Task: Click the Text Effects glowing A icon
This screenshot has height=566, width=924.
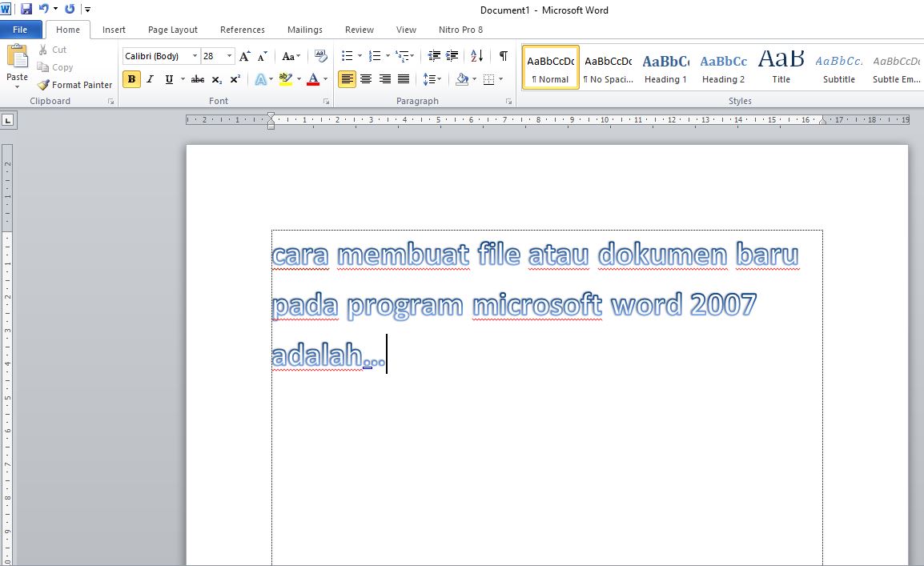Action: pos(260,79)
